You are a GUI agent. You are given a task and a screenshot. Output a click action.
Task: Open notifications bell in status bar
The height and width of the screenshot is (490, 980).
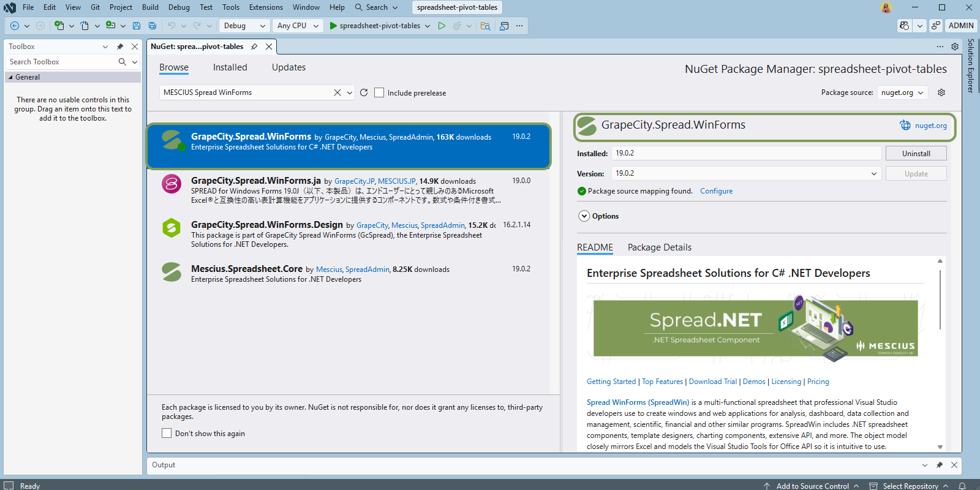pyautogui.click(x=962, y=486)
